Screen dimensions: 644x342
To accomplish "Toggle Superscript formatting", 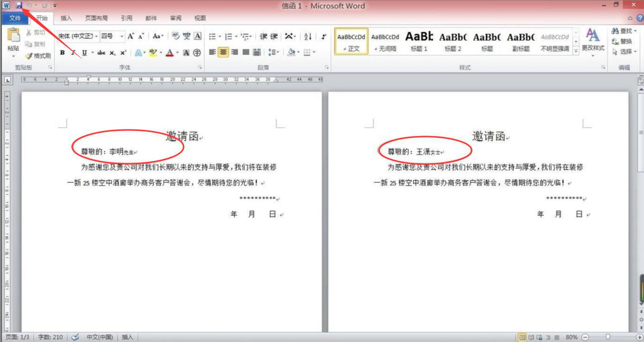I will tap(123, 53).
